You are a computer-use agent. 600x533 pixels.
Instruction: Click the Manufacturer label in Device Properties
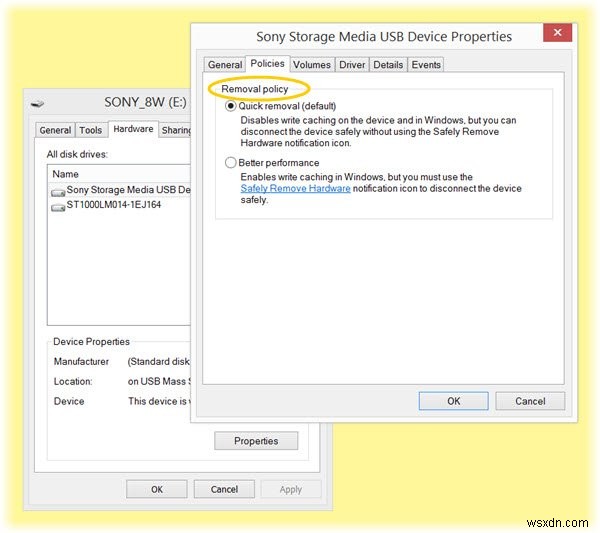(x=81, y=361)
